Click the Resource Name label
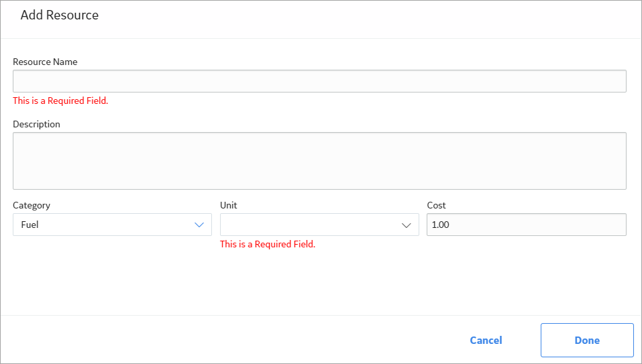This screenshot has width=642, height=364. (x=45, y=62)
